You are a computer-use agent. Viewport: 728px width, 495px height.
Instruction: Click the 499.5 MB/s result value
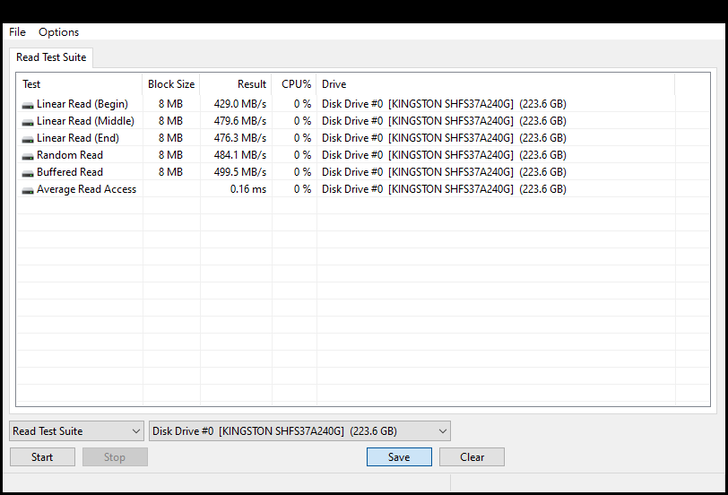240,172
